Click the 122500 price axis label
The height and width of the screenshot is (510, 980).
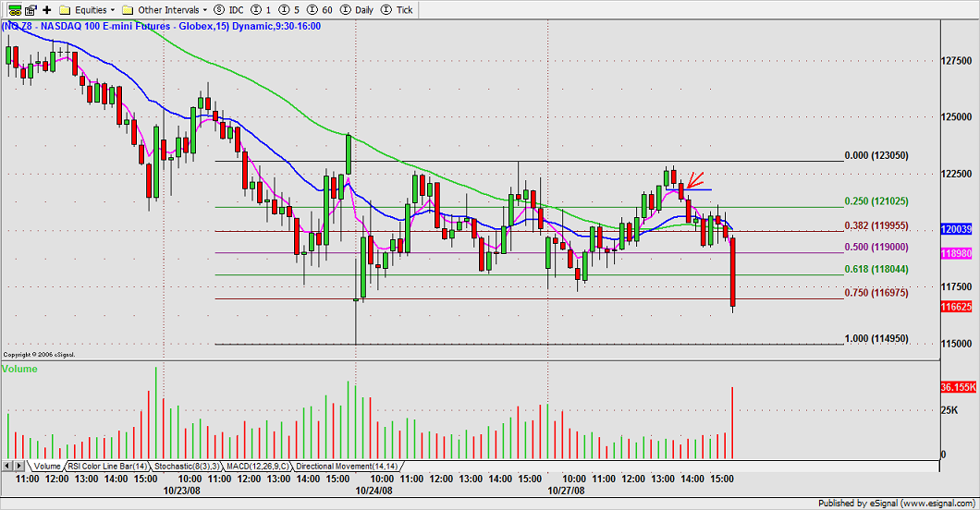point(956,174)
